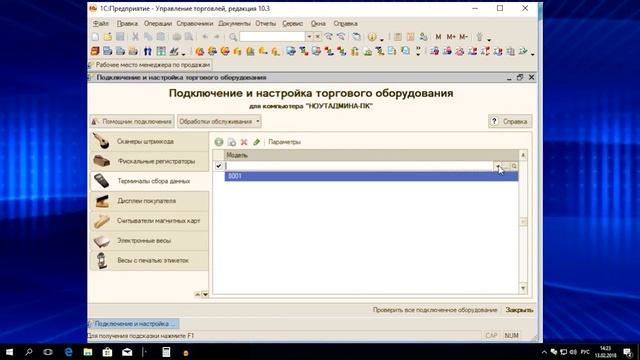The width and height of the screenshot is (640, 360).
Task: Open Рабочее место менеджера по продажам
Action: coord(150,65)
